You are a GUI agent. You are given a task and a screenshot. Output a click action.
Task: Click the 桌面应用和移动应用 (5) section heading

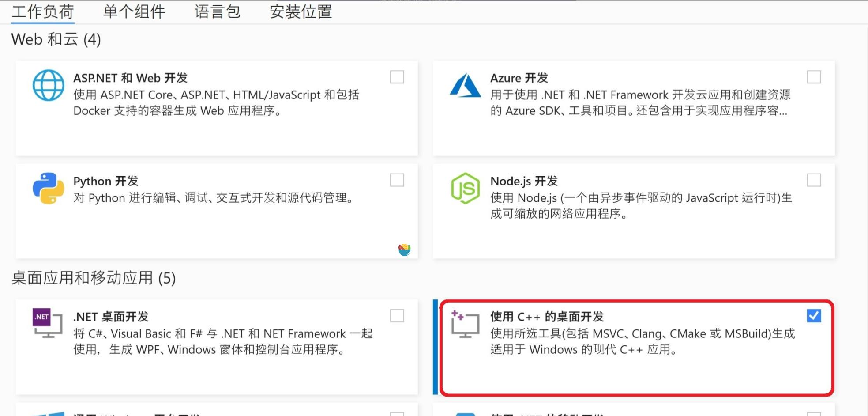point(94,278)
